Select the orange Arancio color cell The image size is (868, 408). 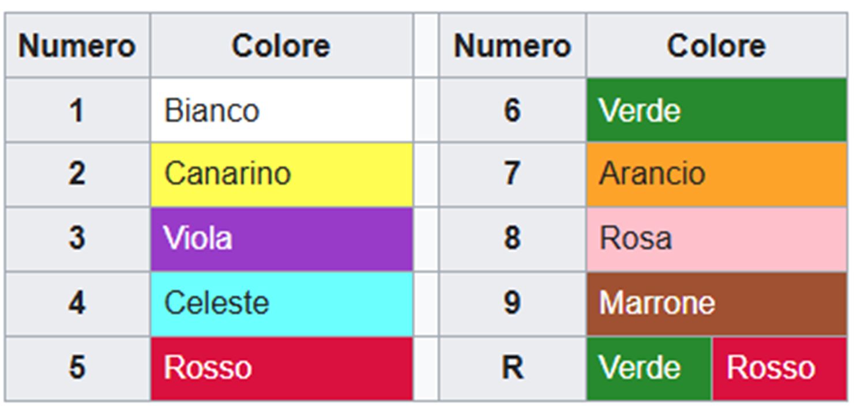(716, 174)
